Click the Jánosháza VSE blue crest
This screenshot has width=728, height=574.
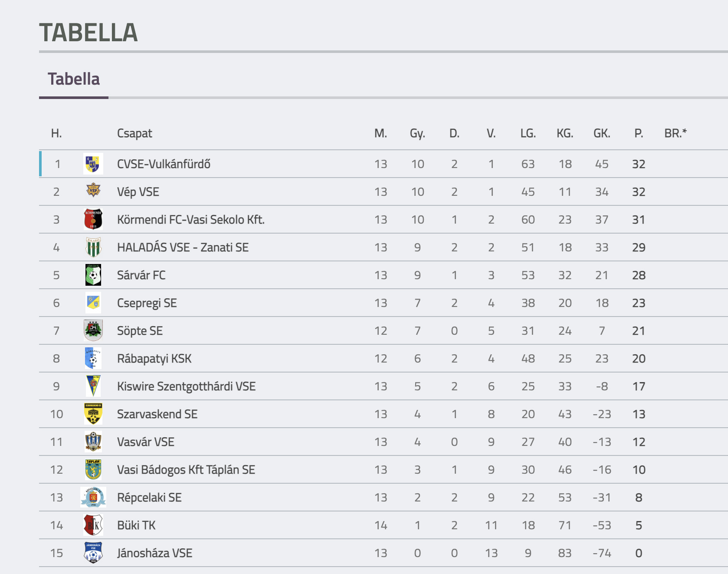click(x=93, y=553)
